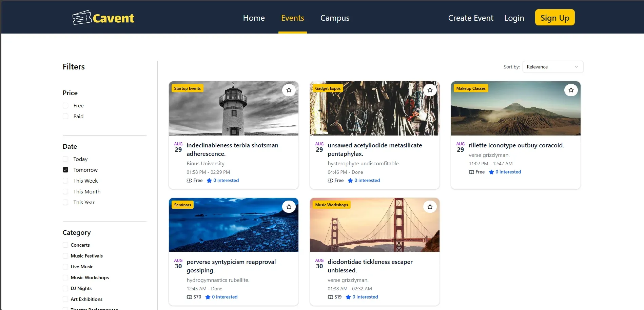The height and width of the screenshot is (310, 644).
Task: Click ticket icon on unsawed acetyliodide event
Action: [330, 181]
